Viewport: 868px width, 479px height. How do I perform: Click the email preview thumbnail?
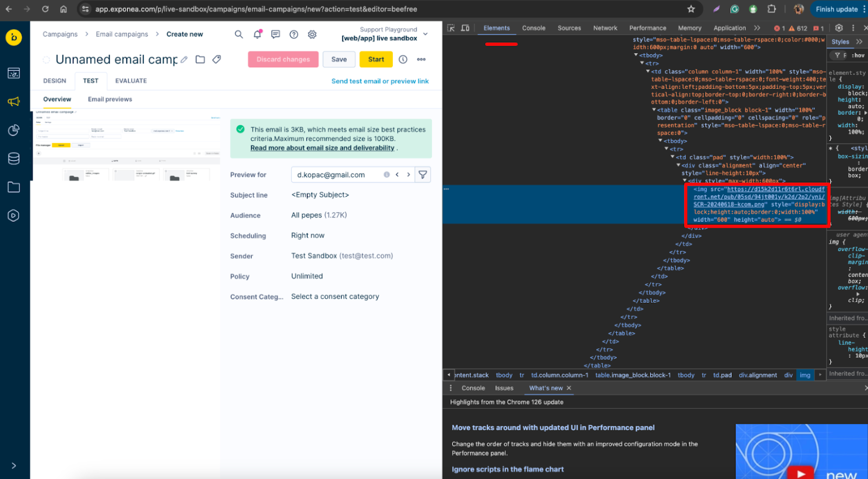click(x=127, y=145)
